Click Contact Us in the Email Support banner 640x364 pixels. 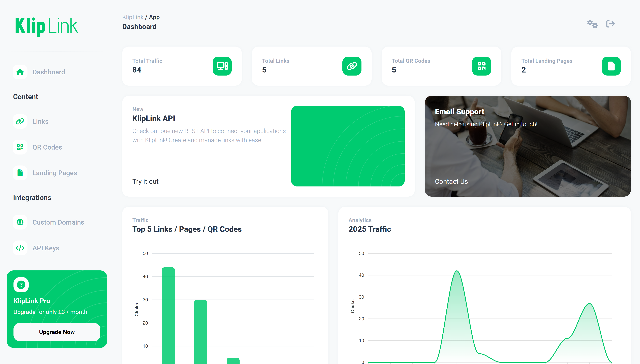(451, 182)
